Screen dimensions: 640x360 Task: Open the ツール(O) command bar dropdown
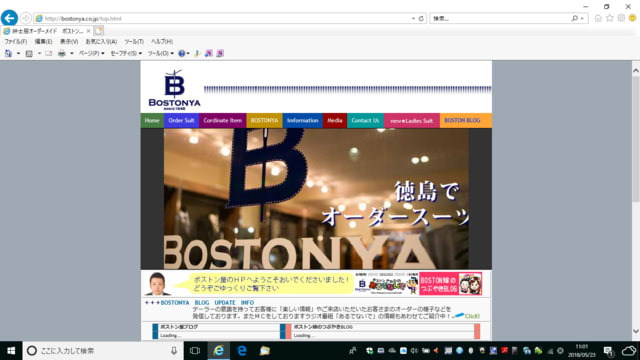point(160,53)
